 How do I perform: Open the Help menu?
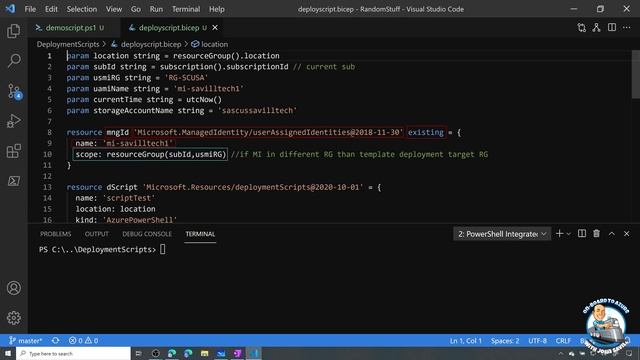point(217,9)
